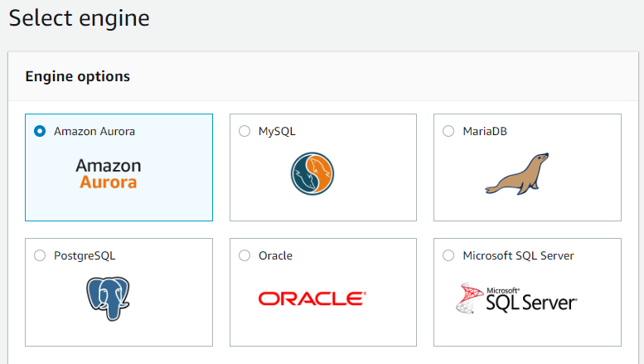The height and width of the screenshot is (364, 644).
Task: Click the "MariaDB" option label text
Action: point(487,131)
